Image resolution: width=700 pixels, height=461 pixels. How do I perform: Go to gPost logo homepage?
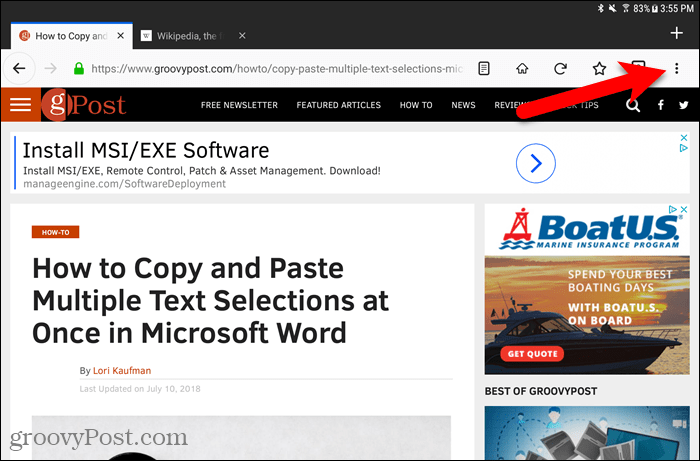click(x=83, y=105)
